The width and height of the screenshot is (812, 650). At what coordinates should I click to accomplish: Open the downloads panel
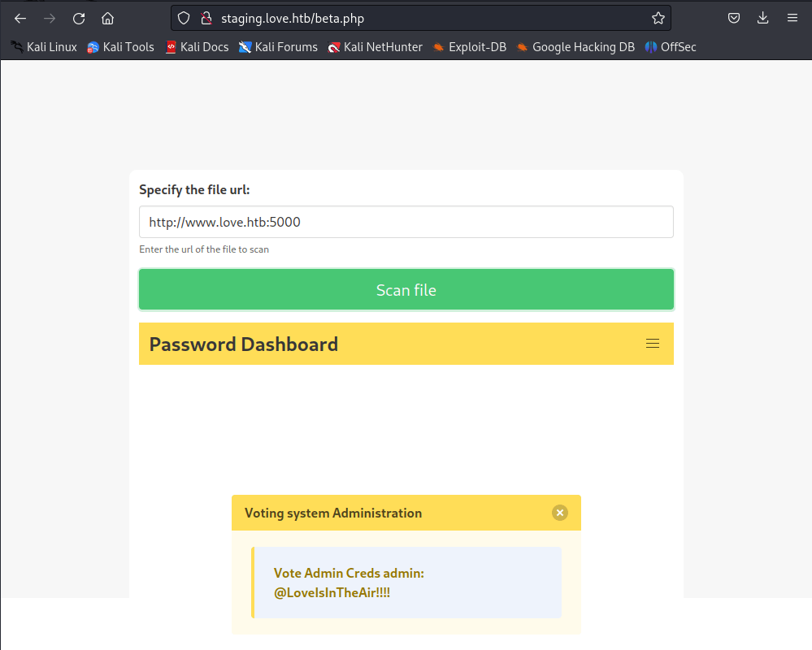(x=762, y=19)
